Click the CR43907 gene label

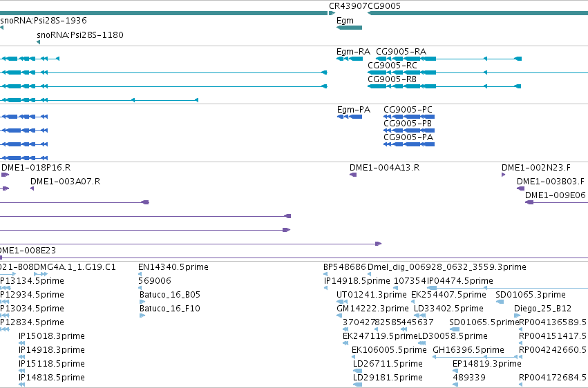(x=348, y=6)
